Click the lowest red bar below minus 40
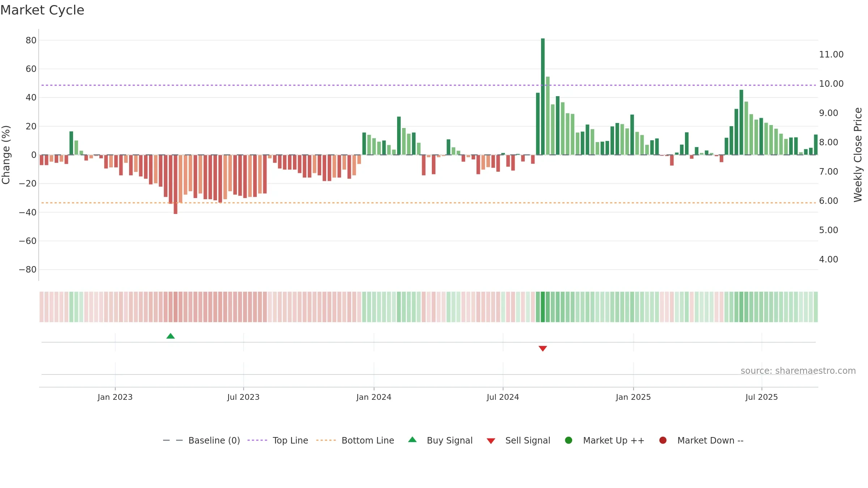The image size is (868, 488). [x=175, y=184]
